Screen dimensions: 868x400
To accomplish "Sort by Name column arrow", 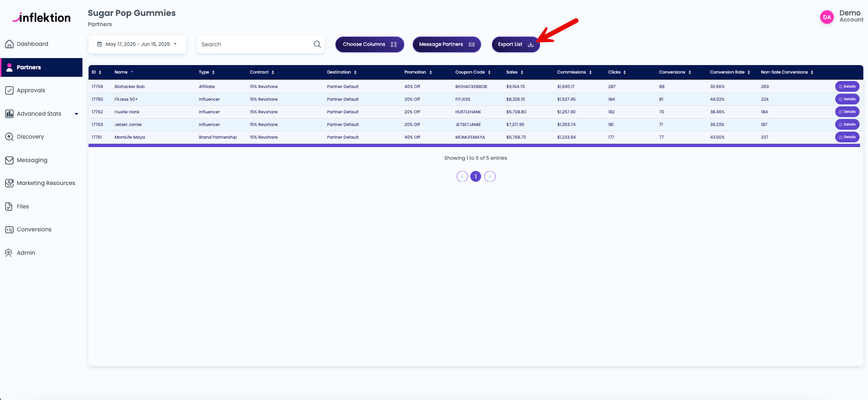I will pos(132,72).
